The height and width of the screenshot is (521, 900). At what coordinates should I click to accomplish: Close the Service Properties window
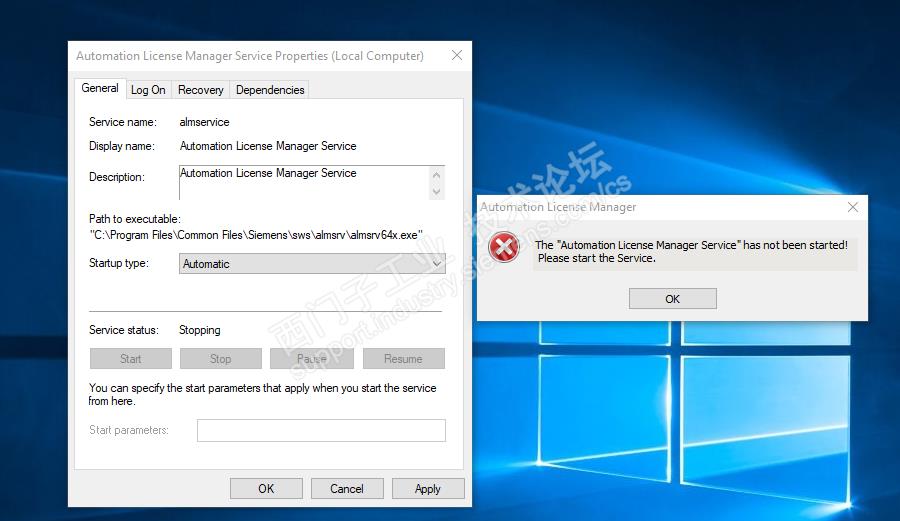[457, 55]
